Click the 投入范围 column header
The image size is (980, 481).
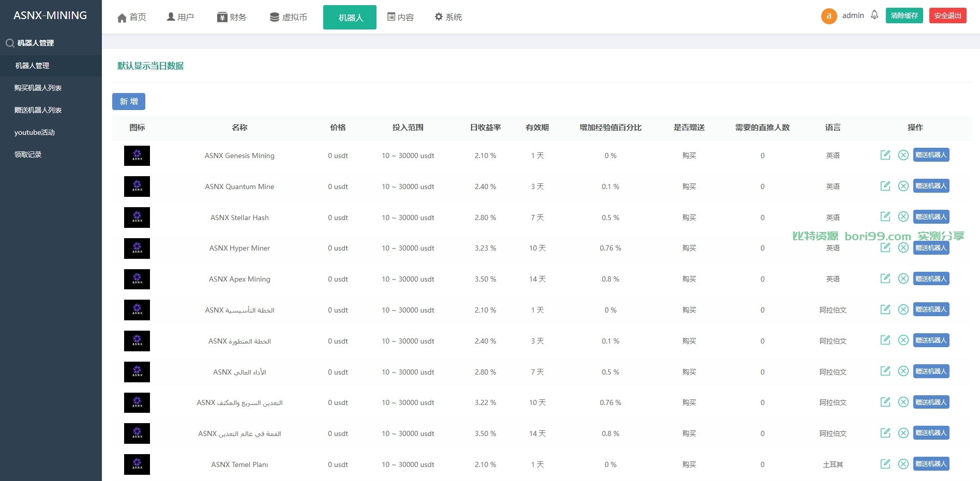pos(408,127)
